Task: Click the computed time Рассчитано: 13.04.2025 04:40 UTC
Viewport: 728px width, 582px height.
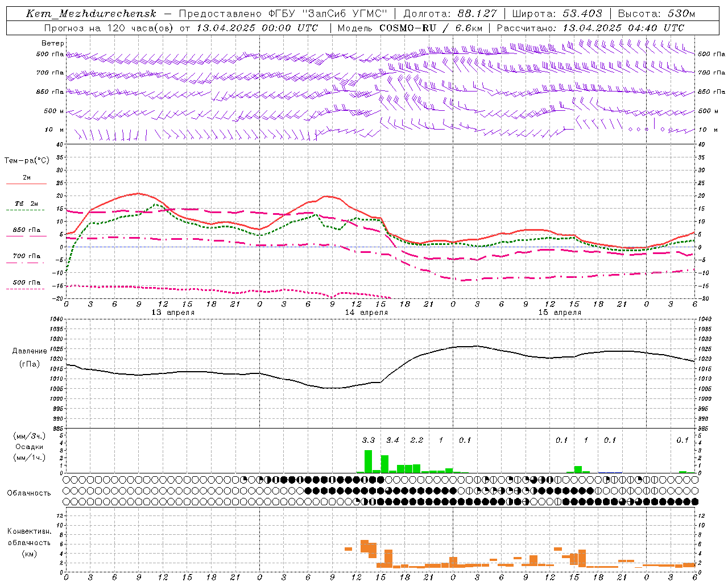Action: click(x=590, y=28)
